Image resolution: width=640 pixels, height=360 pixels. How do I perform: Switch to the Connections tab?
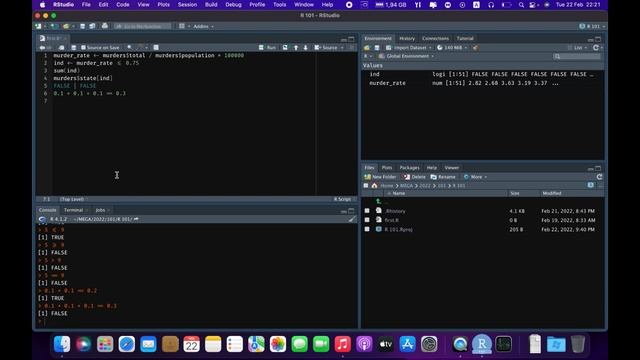point(436,38)
